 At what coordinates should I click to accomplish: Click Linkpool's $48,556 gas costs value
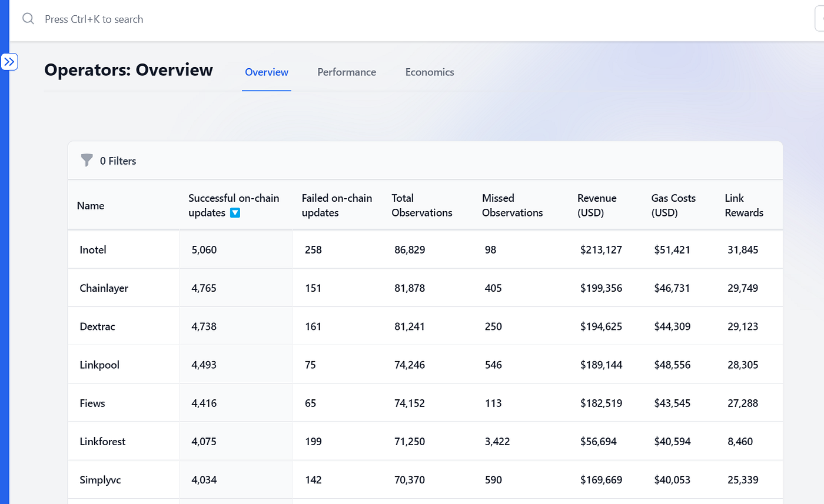pos(673,365)
